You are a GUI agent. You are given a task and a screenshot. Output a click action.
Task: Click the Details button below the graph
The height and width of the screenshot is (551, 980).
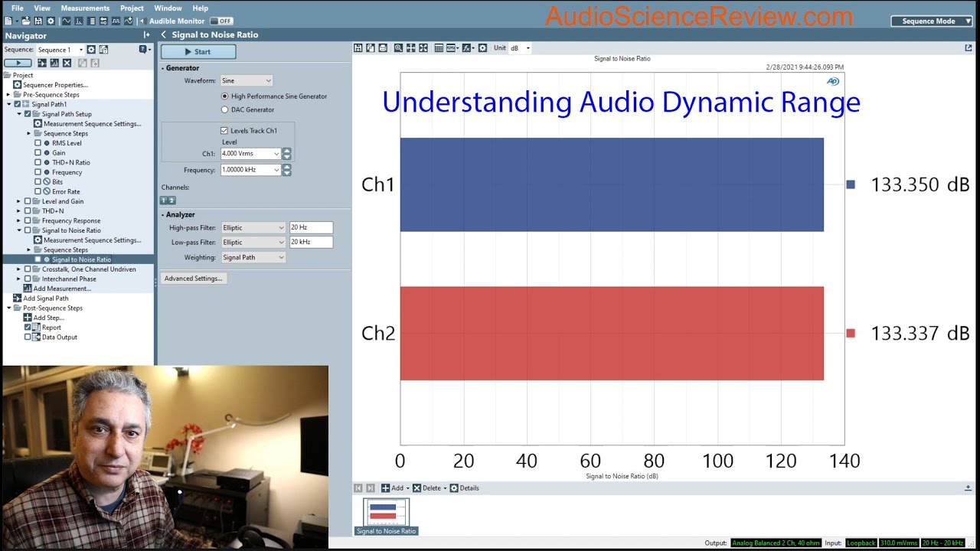[x=464, y=488]
